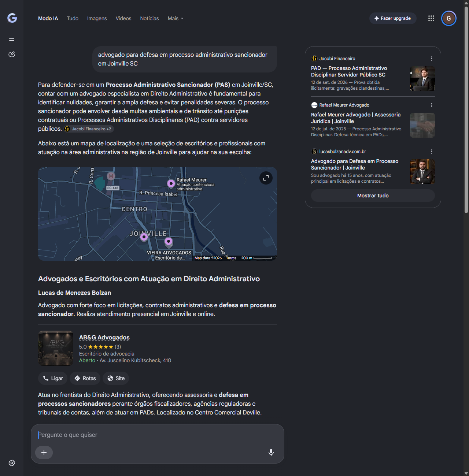
Task: Click the Terms link on map
Action: pos(231,258)
